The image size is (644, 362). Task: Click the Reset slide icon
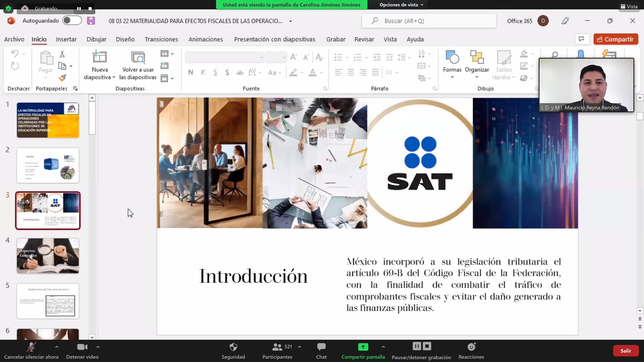[164, 66]
